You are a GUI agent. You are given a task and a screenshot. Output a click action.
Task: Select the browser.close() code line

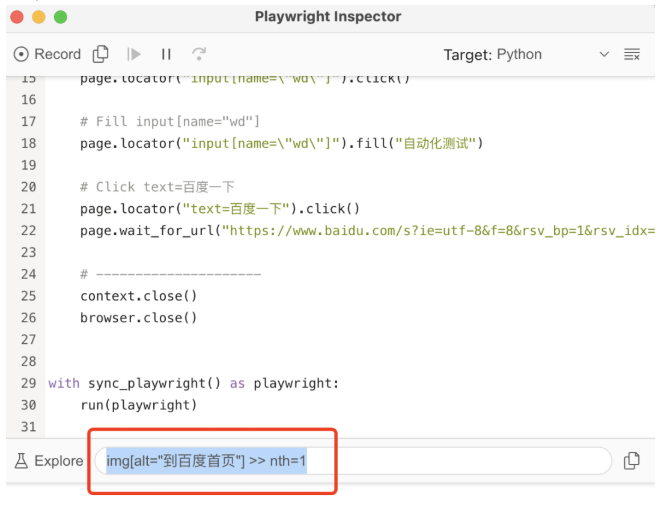[139, 318]
